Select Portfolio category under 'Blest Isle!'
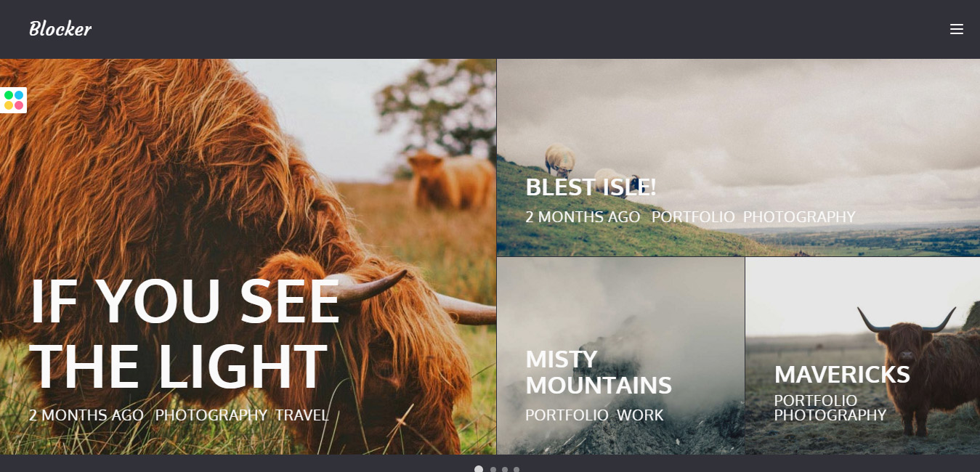Screen dimensions: 980x472 (x=693, y=217)
